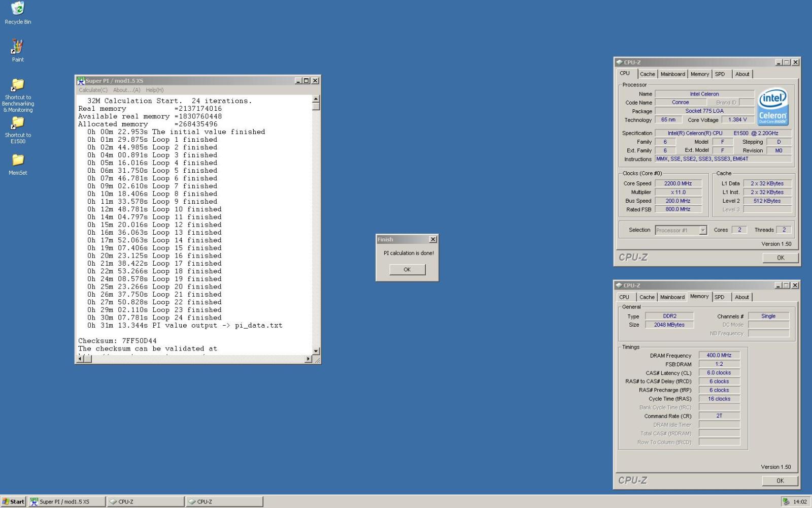
Task: Click the Cycle Time 16 clocks field
Action: coord(719,399)
